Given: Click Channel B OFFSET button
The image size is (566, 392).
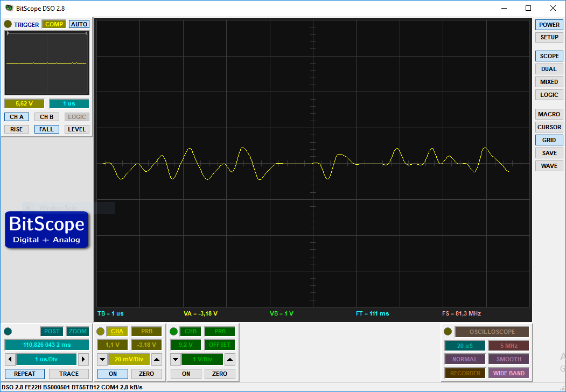Looking at the screenshot, I should pos(220,345).
